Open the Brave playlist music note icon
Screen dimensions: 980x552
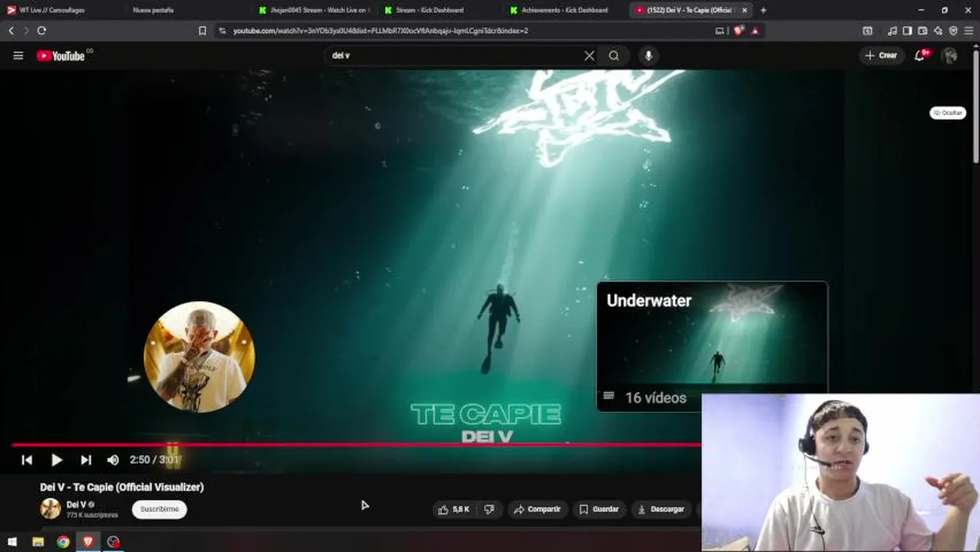pyautogui.click(x=892, y=31)
